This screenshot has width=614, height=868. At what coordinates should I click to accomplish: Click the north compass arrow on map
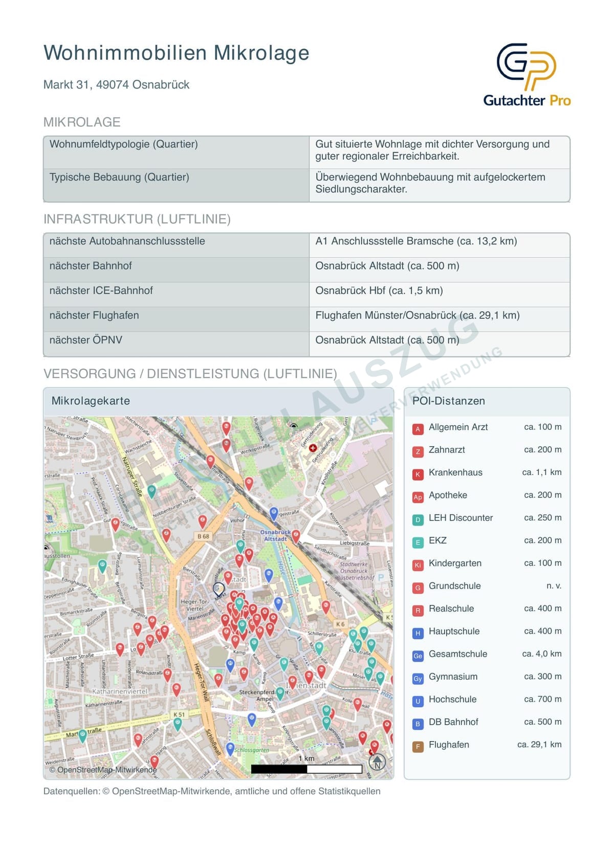tap(377, 762)
